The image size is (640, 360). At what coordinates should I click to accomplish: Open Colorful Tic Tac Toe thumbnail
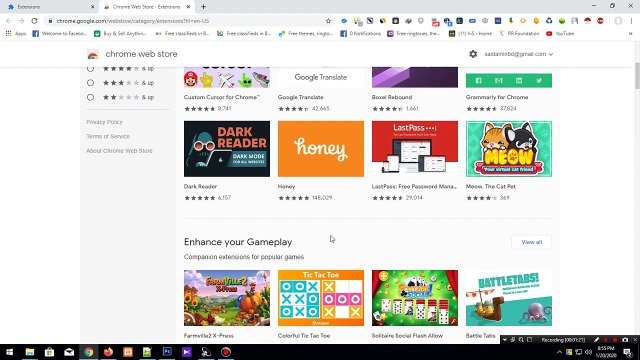click(x=321, y=298)
